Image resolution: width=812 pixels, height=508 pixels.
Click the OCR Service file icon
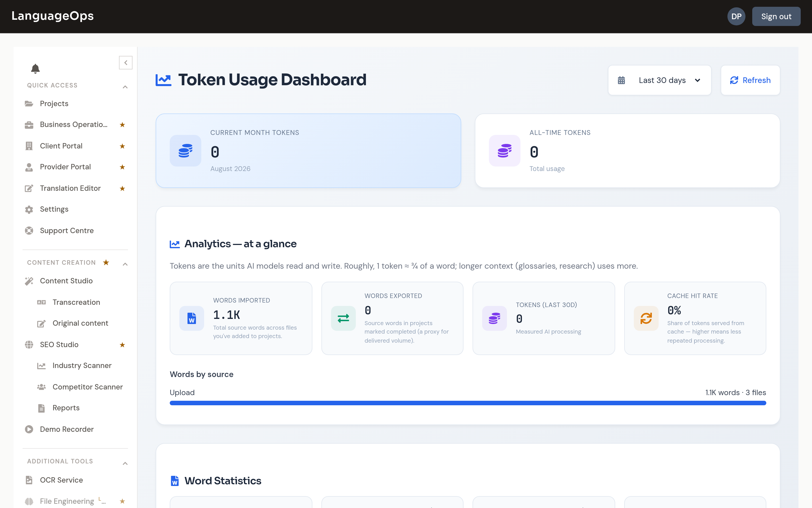(29, 480)
